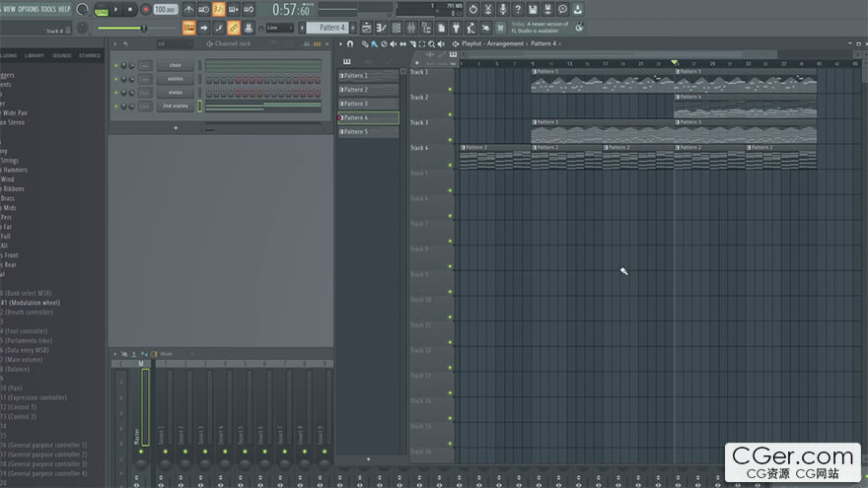Image resolution: width=868 pixels, height=488 pixels.
Task: Open the OPTIONS menu
Action: [28, 9]
